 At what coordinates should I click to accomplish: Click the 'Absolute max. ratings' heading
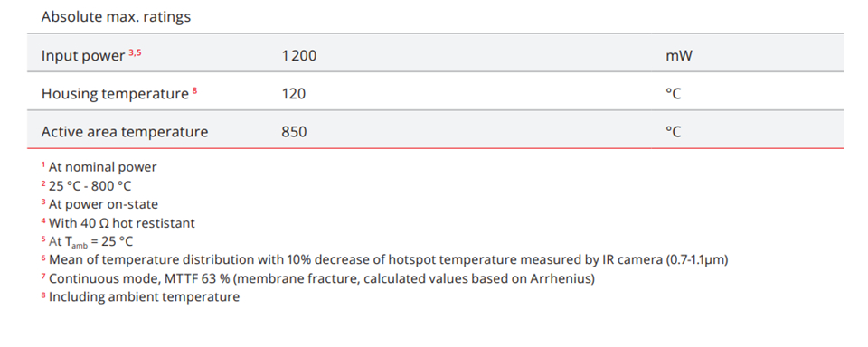[116, 17]
